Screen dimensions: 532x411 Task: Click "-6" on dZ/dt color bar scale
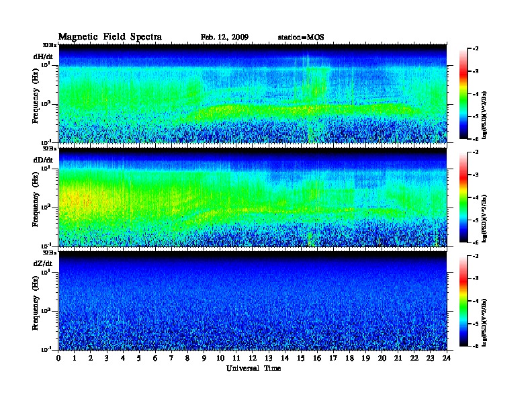coord(476,347)
